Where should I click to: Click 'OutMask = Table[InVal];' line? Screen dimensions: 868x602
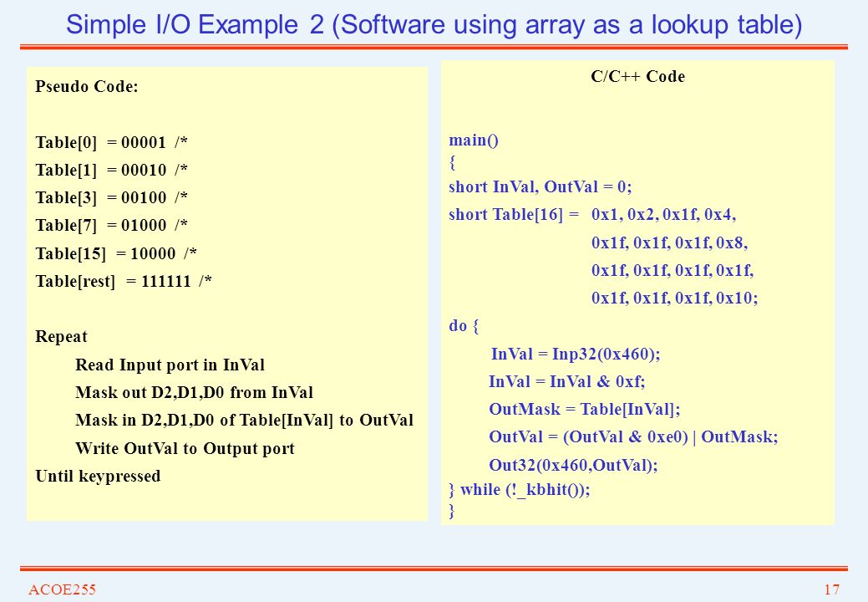[x=585, y=409]
